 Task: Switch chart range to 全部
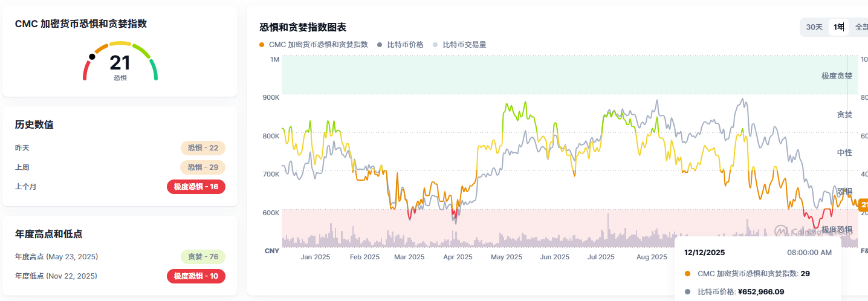pyautogui.click(x=861, y=27)
